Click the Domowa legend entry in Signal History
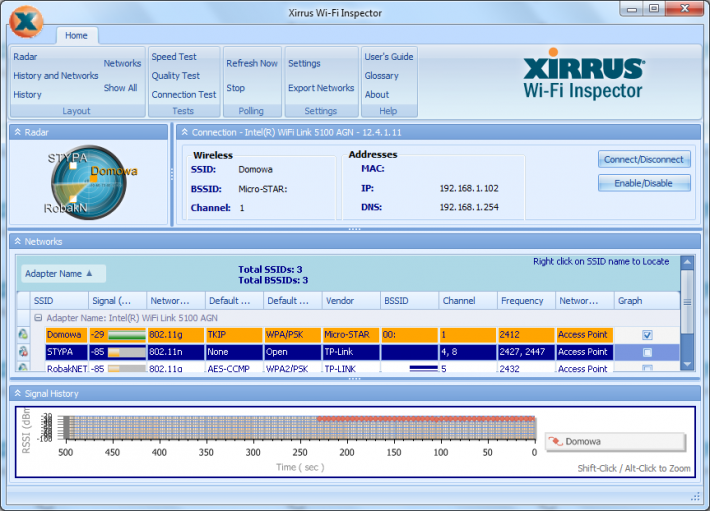710x511 pixels. (x=615, y=441)
